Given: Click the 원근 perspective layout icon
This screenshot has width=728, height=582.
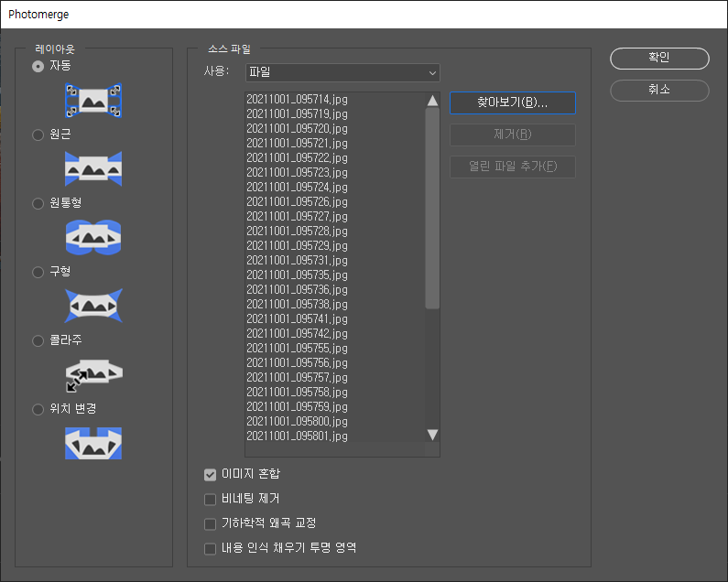Looking at the screenshot, I should click(x=93, y=168).
